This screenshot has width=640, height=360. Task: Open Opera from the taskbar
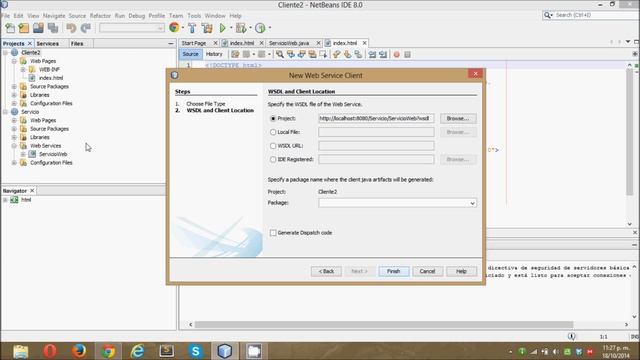[50, 351]
